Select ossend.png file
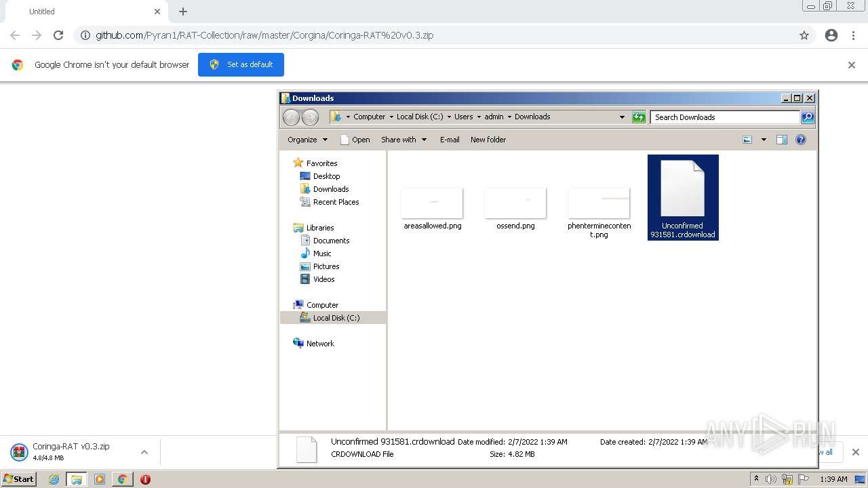 [515, 209]
